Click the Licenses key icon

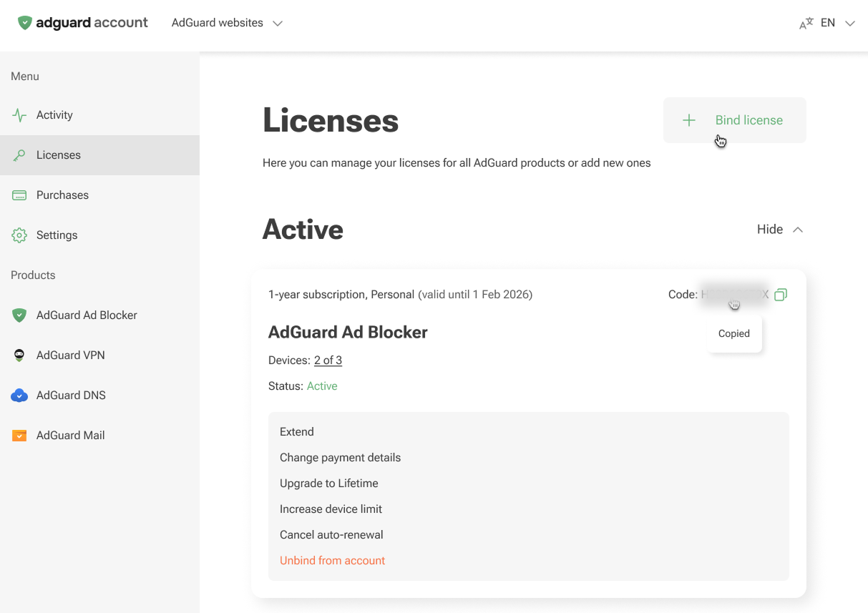pos(19,155)
